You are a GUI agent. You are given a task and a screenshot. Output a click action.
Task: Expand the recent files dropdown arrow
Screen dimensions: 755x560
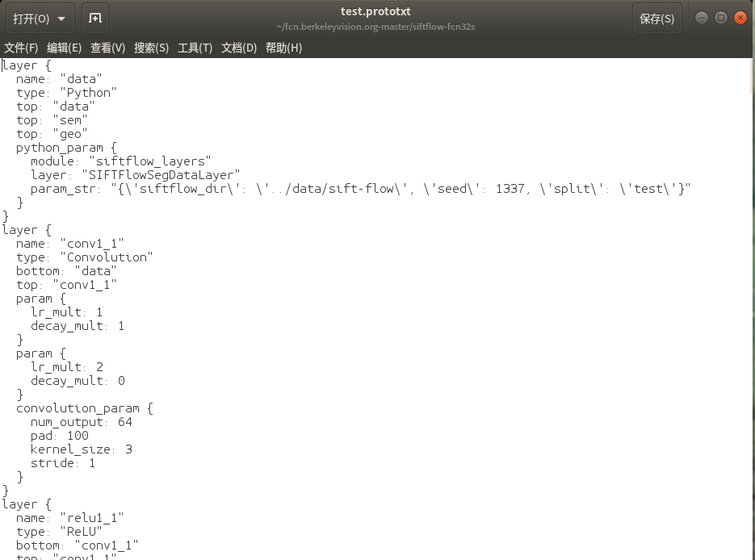click(62, 19)
